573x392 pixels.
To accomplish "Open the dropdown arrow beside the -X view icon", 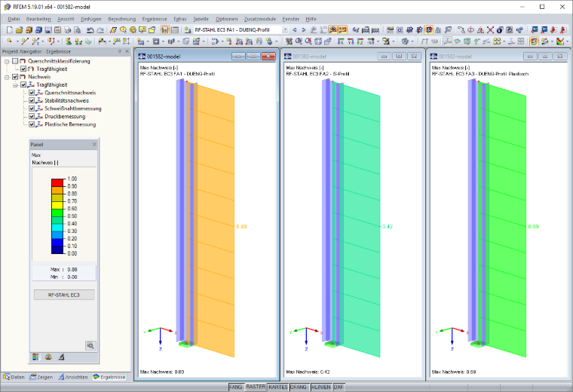I will pos(378,41).
